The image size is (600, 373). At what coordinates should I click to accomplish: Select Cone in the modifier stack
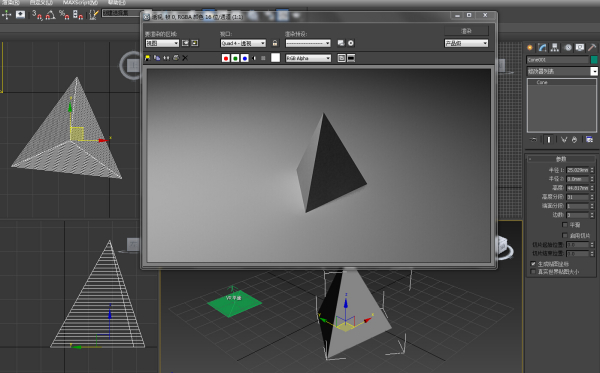pyautogui.click(x=542, y=82)
